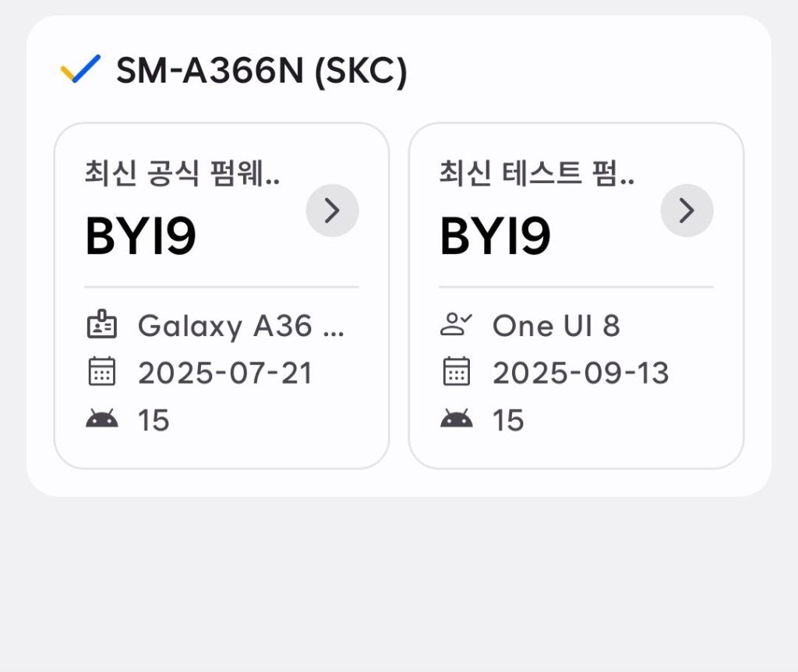Tap the 최신 테스트 펌웨어 card heading
The image size is (798, 672).
[536, 173]
